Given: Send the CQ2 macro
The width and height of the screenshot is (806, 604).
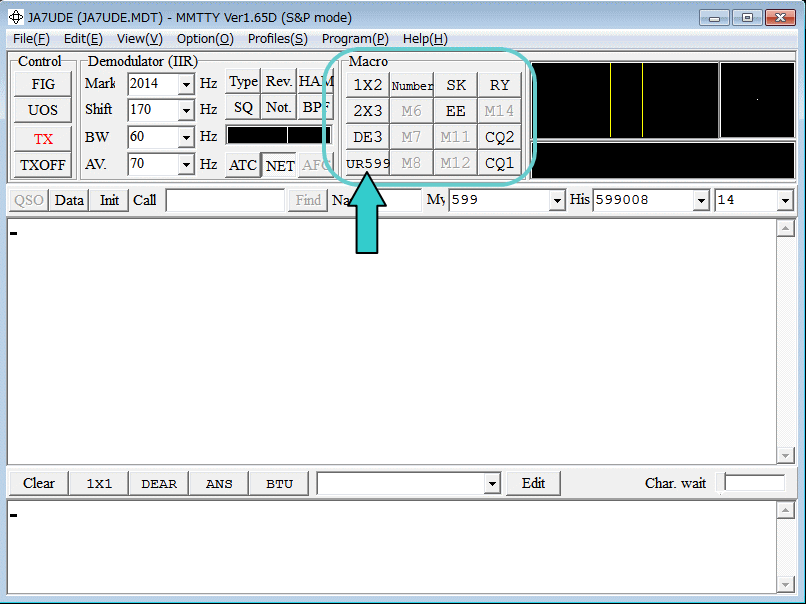Looking at the screenshot, I should 499,137.
